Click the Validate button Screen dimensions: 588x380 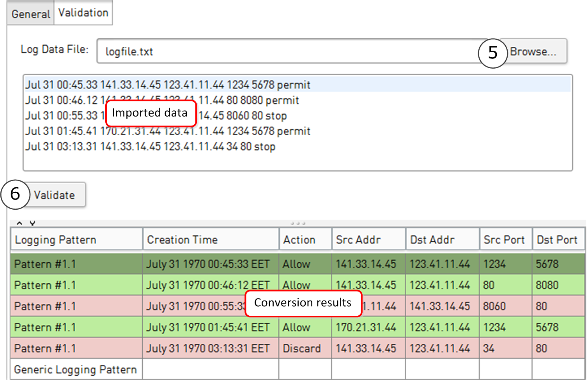54,195
